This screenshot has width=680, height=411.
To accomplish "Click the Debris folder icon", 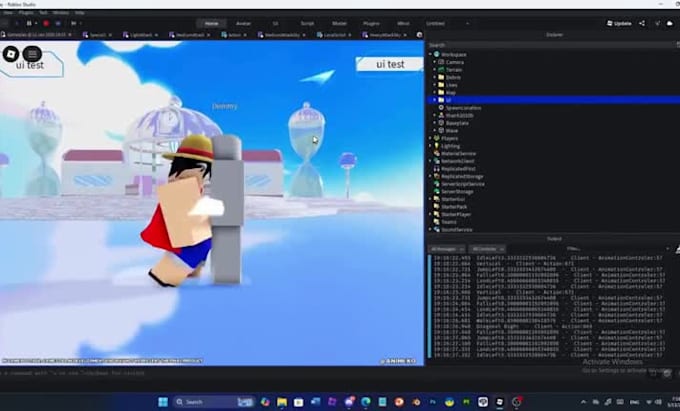I will (441, 77).
